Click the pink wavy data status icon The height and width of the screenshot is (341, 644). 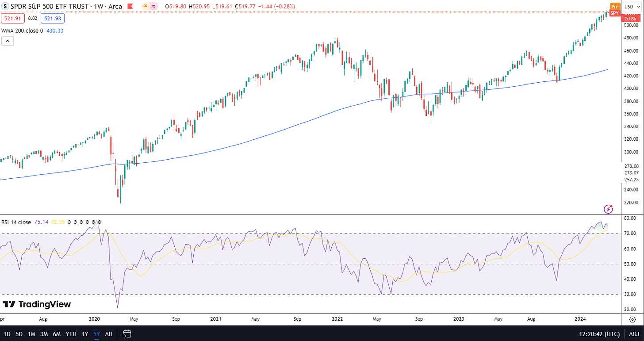click(153, 7)
